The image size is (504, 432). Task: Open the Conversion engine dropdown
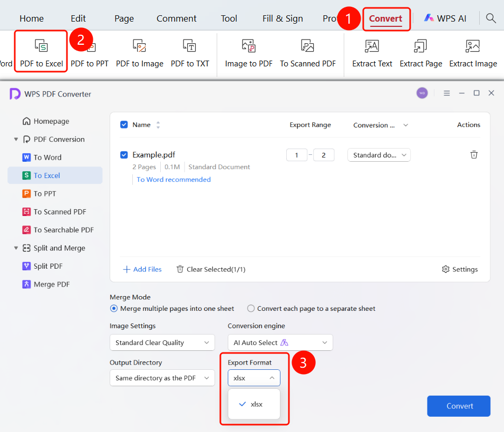click(280, 343)
